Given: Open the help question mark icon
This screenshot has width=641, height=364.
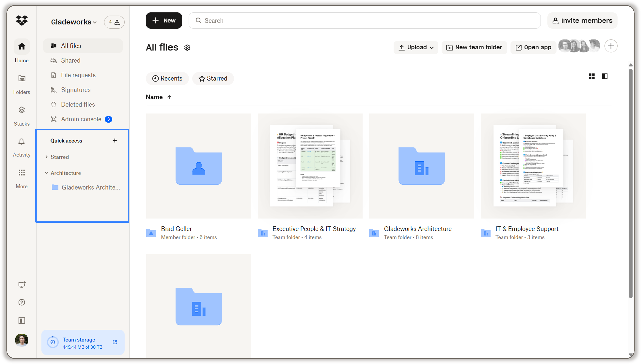Looking at the screenshot, I should coord(22,303).
